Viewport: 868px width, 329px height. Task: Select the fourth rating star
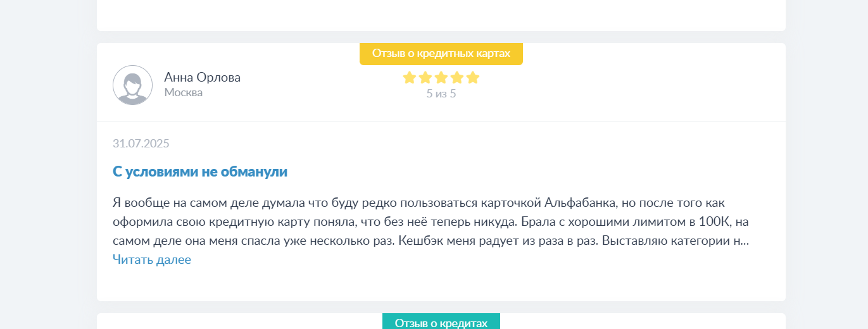pyautogui.click(x=457, y=78)
